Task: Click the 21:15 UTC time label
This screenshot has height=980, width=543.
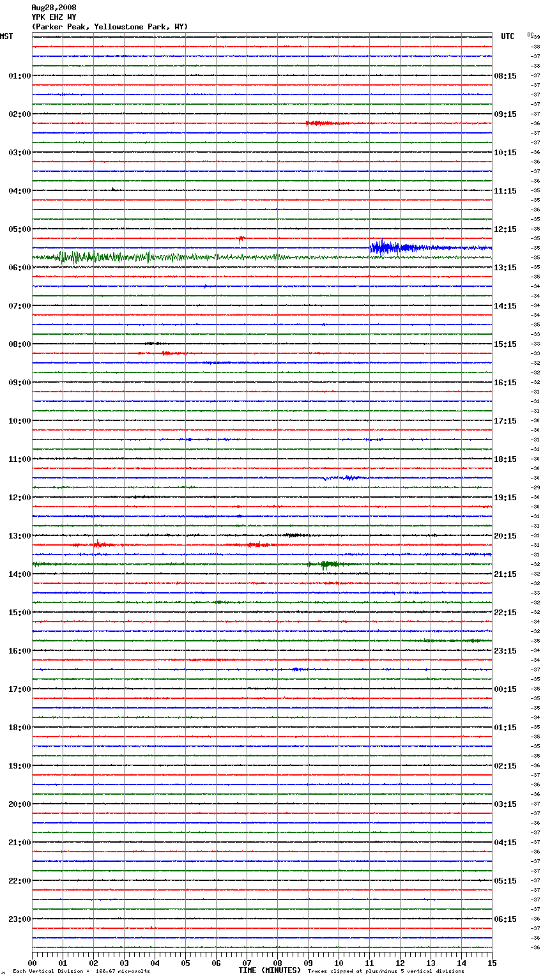Action: [x=505, y=574]
